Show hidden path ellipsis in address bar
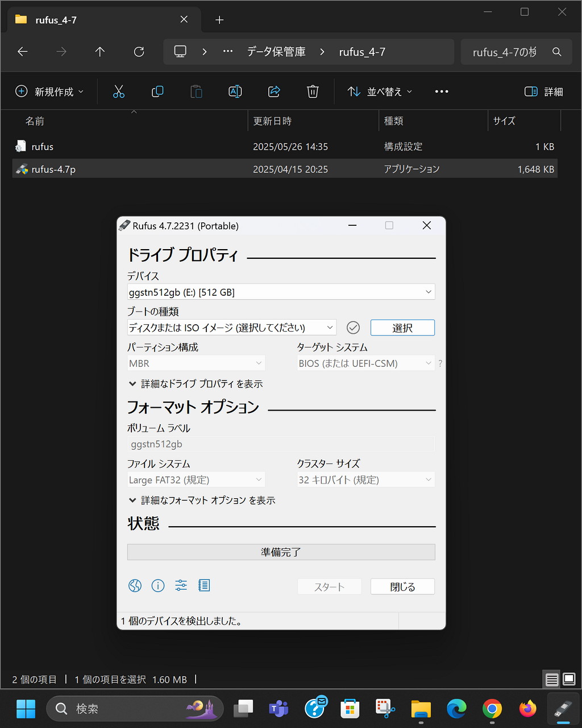 [228, 52]
